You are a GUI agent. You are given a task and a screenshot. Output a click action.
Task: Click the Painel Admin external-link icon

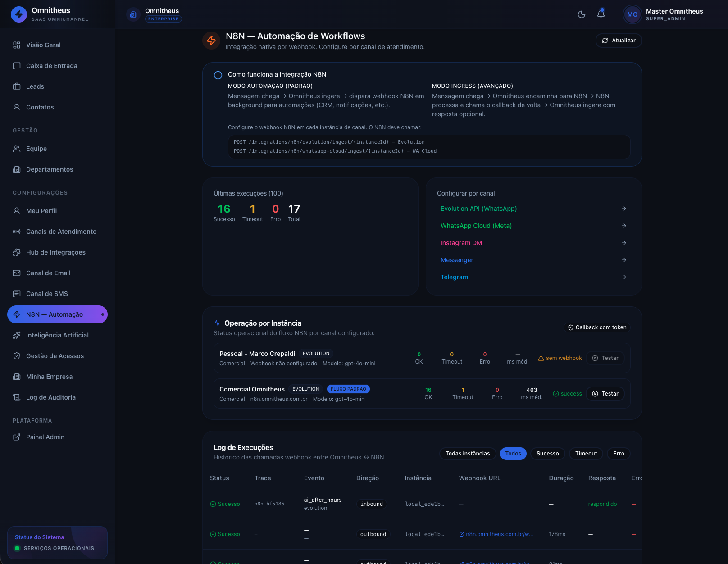17,437
